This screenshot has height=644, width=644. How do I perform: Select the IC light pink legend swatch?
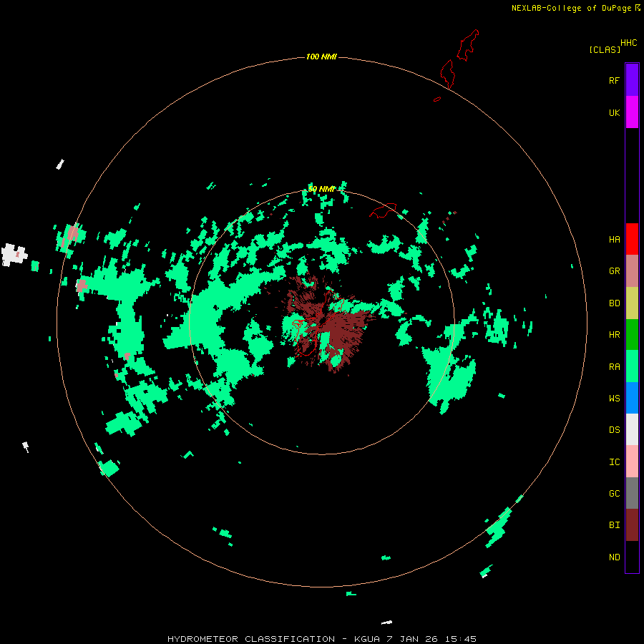(x=632, y=462)
